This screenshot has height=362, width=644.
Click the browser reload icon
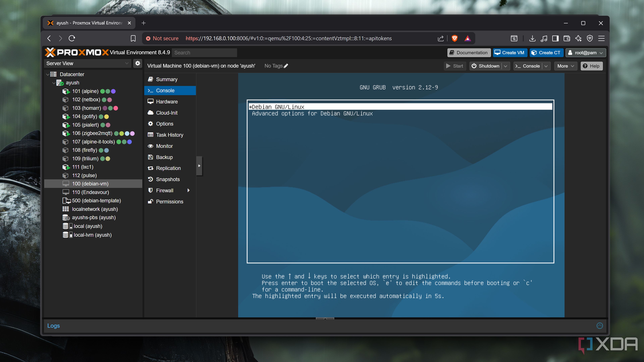(72, 38)
